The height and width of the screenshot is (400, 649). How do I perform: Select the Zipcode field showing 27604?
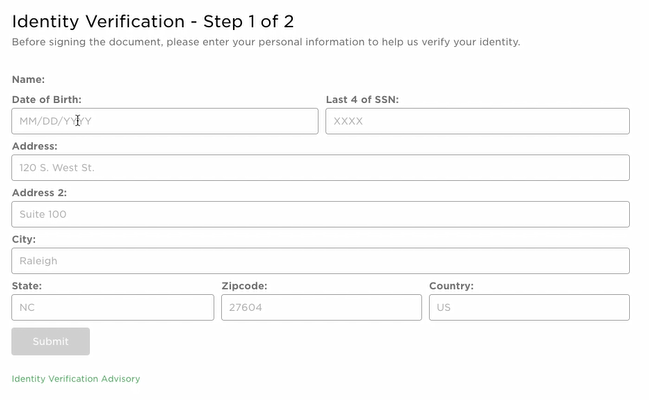(321, 308)
